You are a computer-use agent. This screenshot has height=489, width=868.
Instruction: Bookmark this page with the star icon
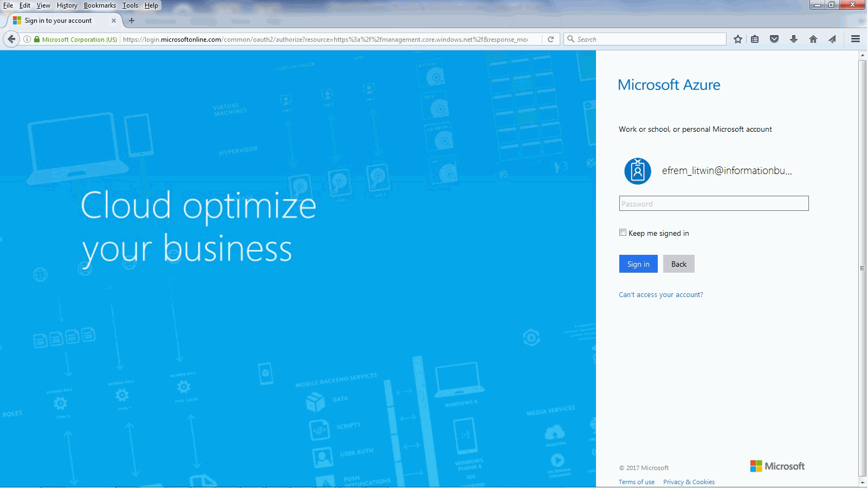(737, 39)
